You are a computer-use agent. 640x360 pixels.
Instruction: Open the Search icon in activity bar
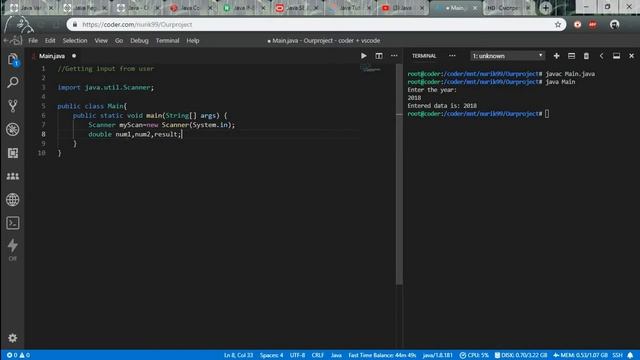point(13,83)
